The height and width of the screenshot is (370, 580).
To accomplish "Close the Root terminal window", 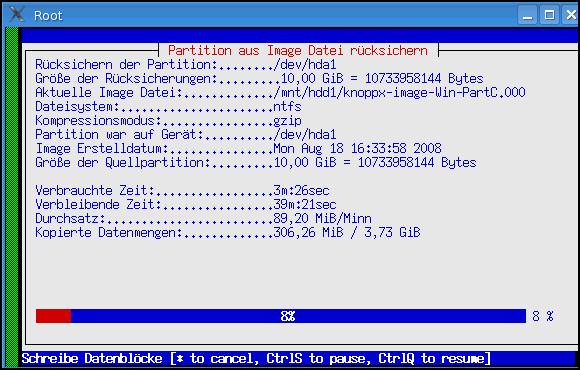I will tap(571, 15).
